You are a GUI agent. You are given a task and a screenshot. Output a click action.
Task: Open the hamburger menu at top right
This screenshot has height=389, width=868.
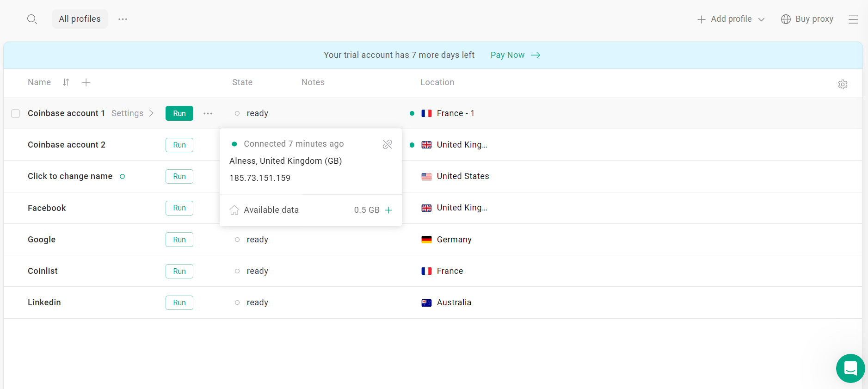pyautogui.click(x=853, y=19)
